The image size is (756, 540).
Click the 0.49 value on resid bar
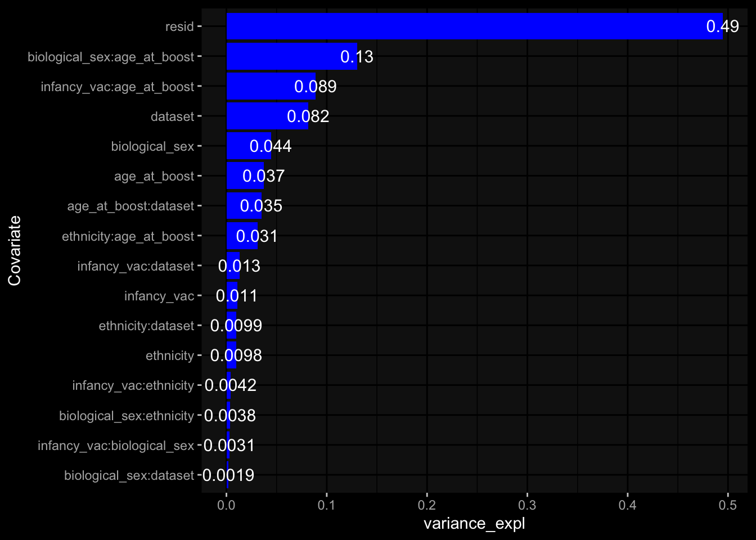(722, 26)
